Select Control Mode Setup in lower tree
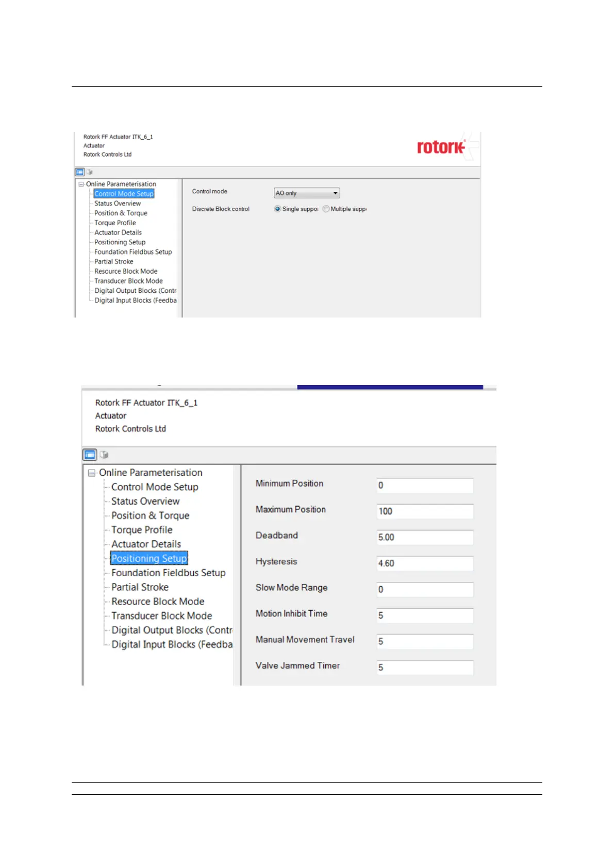The image size is (614, 868). tap(155, 487)
